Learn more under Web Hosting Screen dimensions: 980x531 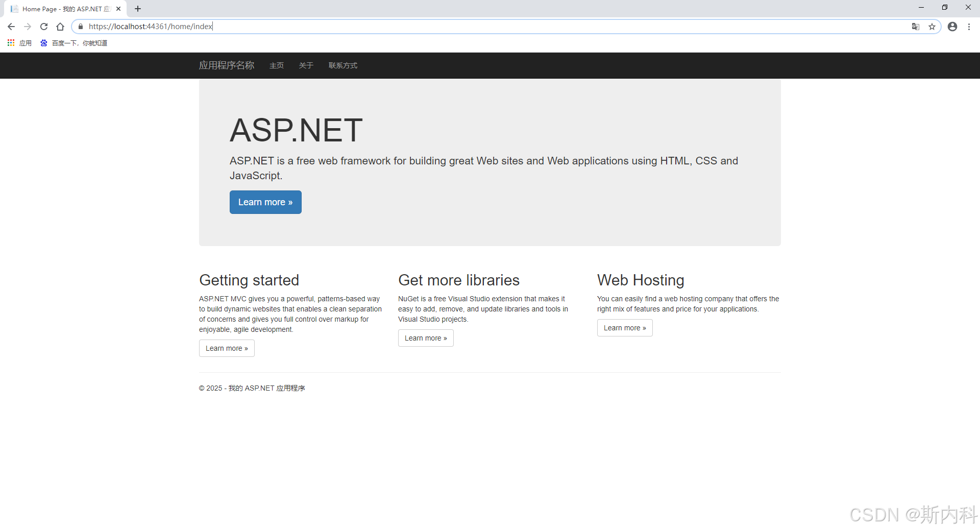pos(625,328)
